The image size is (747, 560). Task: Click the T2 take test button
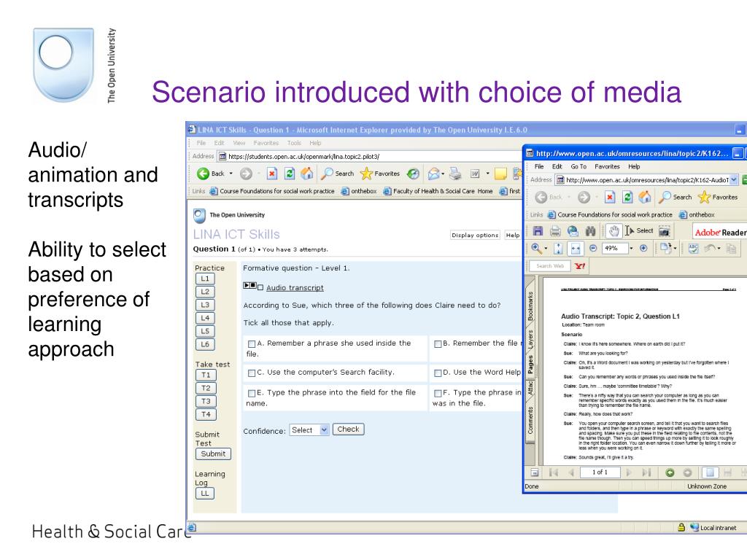click(206, 388)
